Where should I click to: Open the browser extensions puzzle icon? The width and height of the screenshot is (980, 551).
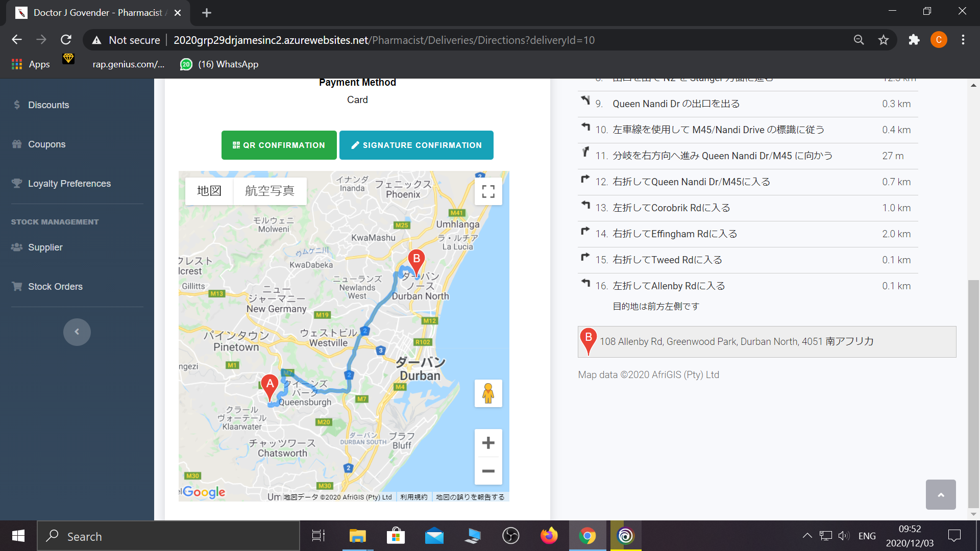pyautogui.click(x=914, y=40)
